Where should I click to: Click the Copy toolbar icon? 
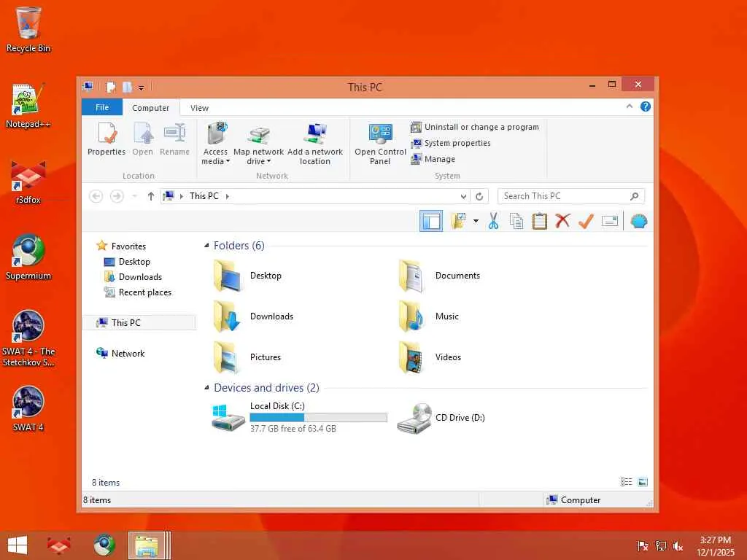click(516, 221)
